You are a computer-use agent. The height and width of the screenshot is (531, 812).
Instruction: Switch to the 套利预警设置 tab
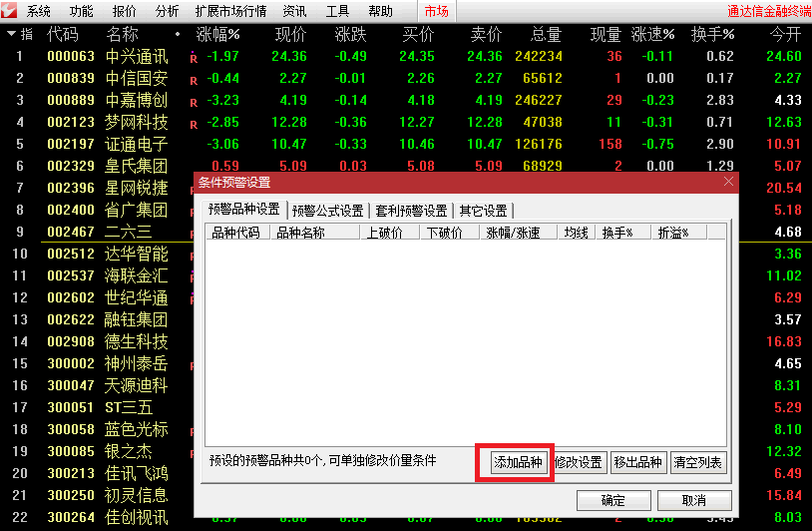(411, 211)
